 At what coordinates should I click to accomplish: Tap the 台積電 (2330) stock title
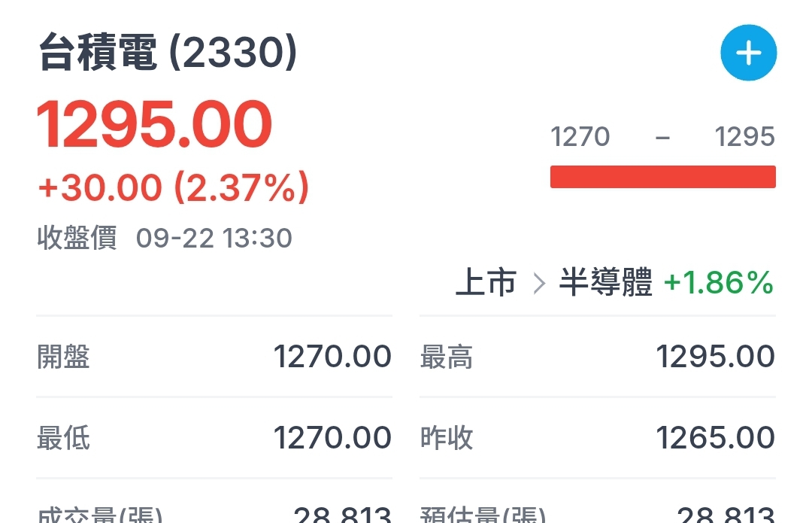168,54
